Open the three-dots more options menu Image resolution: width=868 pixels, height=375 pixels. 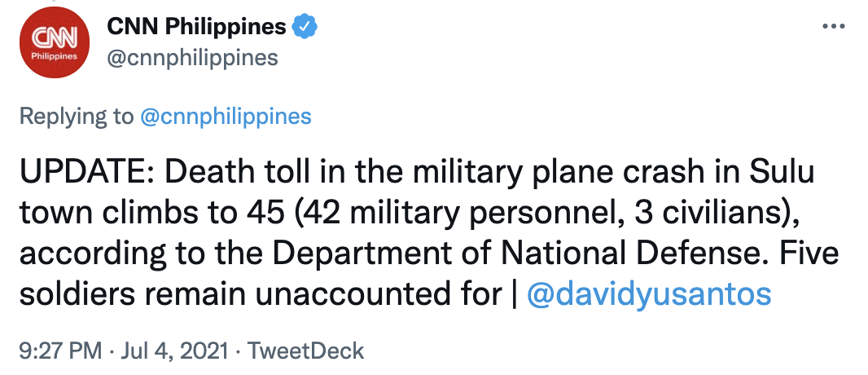(x=834, y=27)
